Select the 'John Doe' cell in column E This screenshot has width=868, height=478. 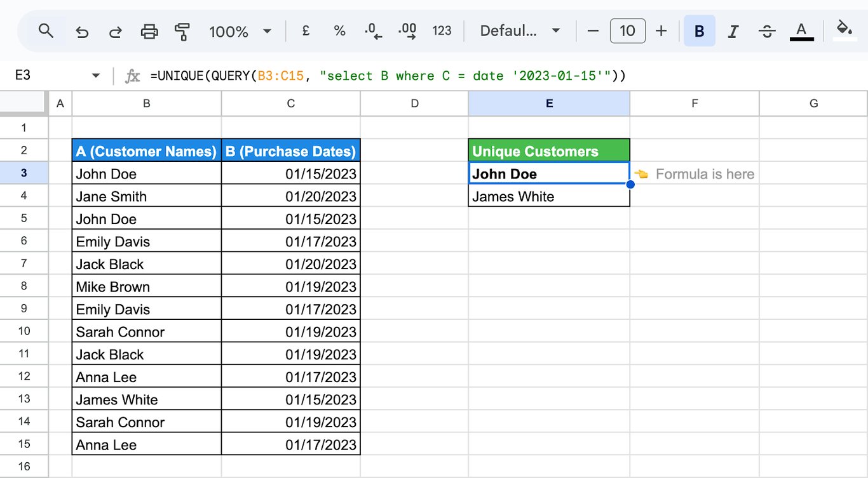click(549, 174)
